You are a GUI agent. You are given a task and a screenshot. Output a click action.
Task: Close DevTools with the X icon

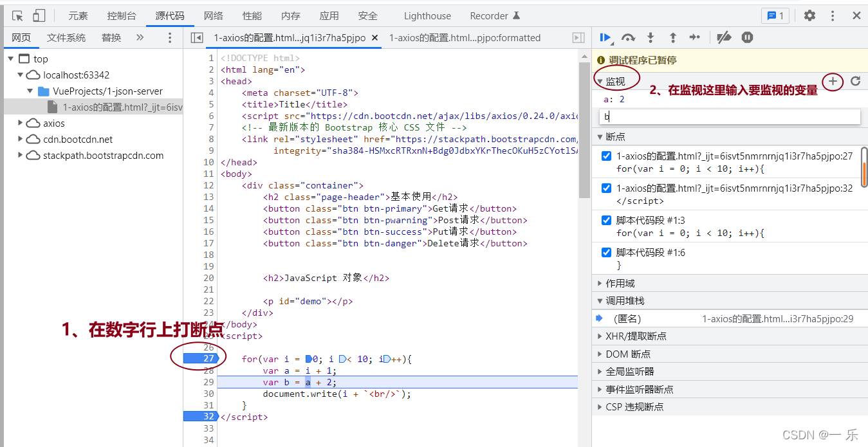pos(856,16)
